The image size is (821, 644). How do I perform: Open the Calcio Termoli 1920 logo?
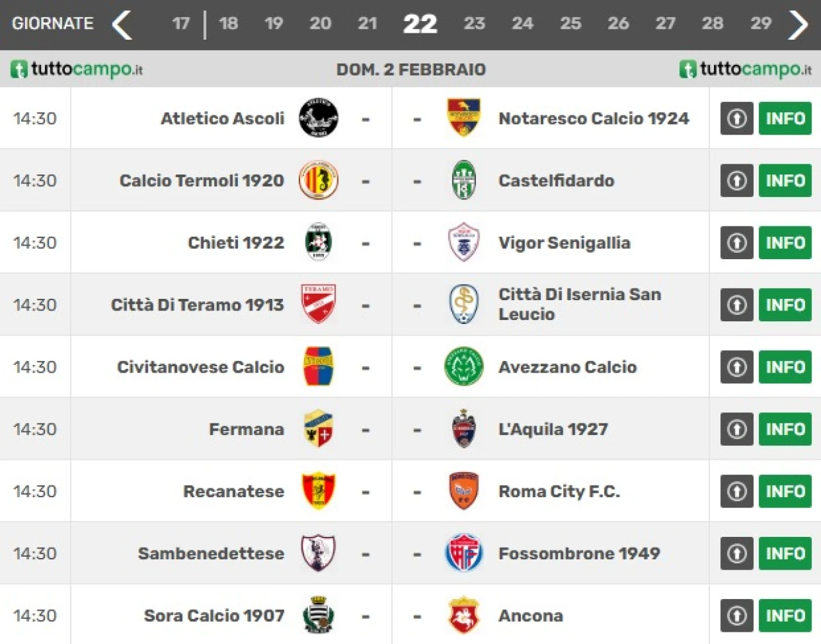pos(319,180)
